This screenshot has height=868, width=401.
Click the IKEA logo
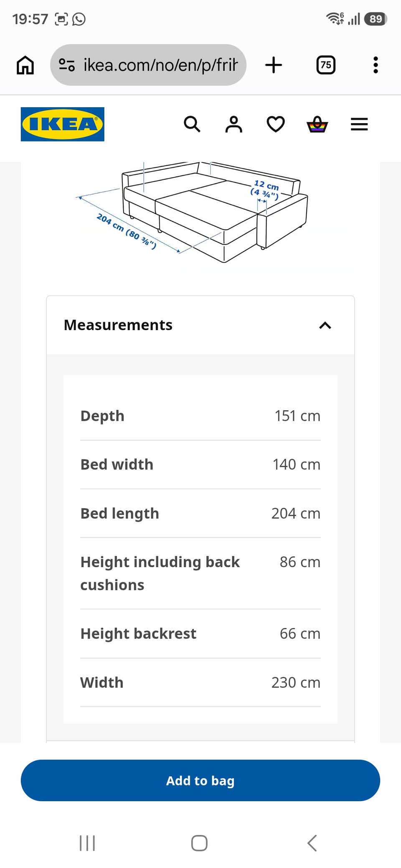tap(63, 124)
